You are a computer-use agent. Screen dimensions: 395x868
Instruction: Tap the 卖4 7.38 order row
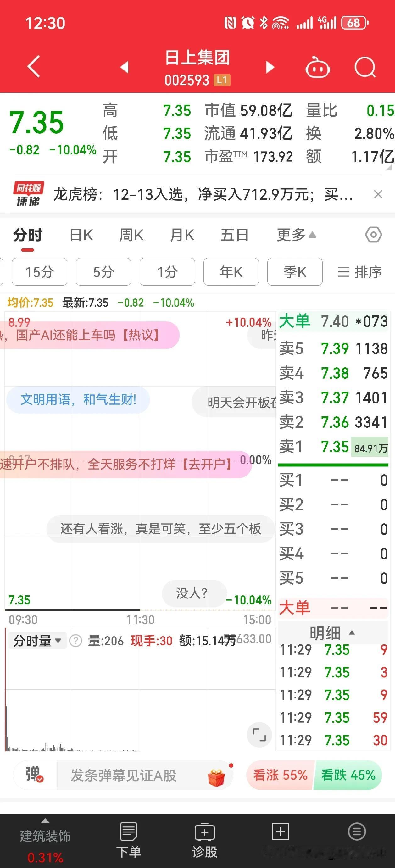(333, 373)
